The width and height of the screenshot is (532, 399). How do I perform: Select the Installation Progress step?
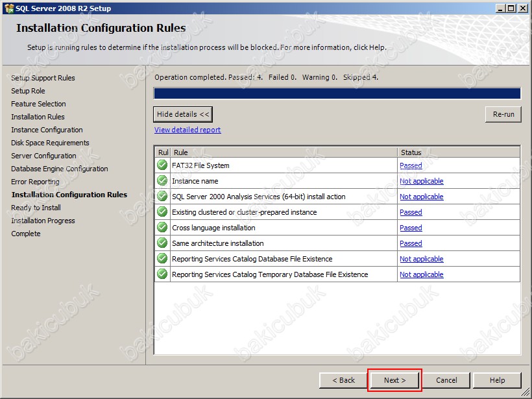coord(43,221)
